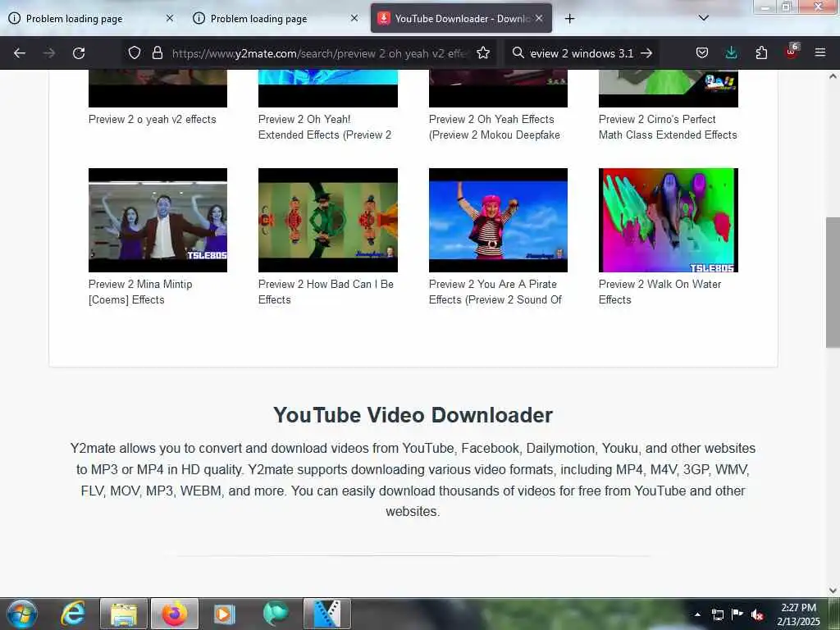The height and width of the screenshot is (630, 840).
Task: Click the YouTube Video Downloader heading
Action: click(413, 415)
